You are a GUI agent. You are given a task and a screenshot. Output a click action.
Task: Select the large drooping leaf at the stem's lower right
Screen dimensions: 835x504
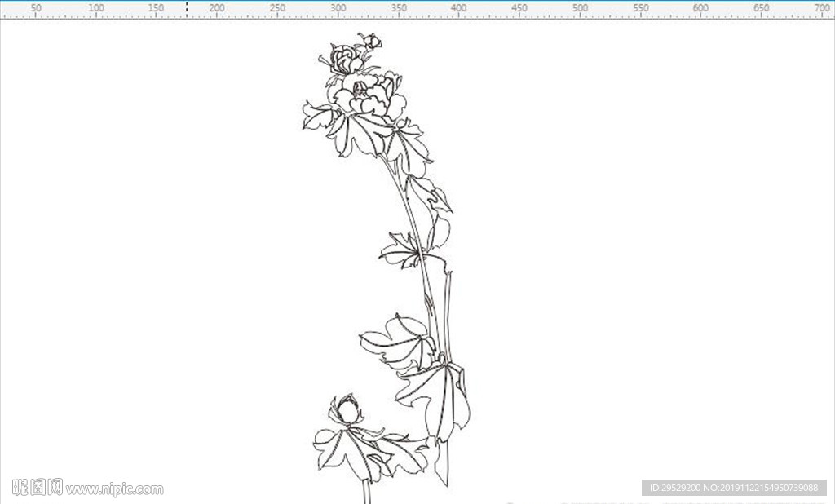[434, 400]
